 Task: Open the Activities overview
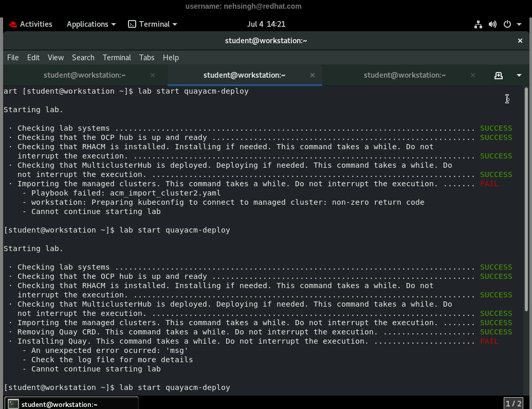(30, 24)
